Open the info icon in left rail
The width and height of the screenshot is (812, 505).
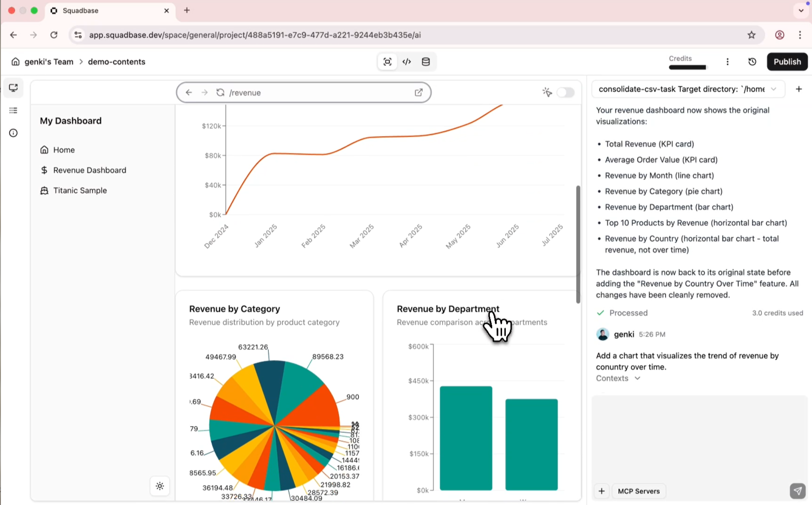coord(14,133)
